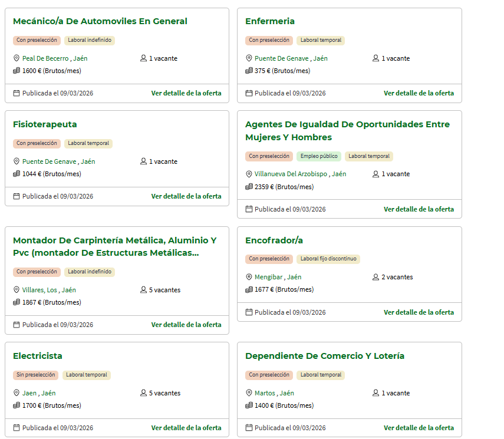Click location pin icon beside Mengibar
The width and height of the screenshot is (504, 439).
pos(249,277)
